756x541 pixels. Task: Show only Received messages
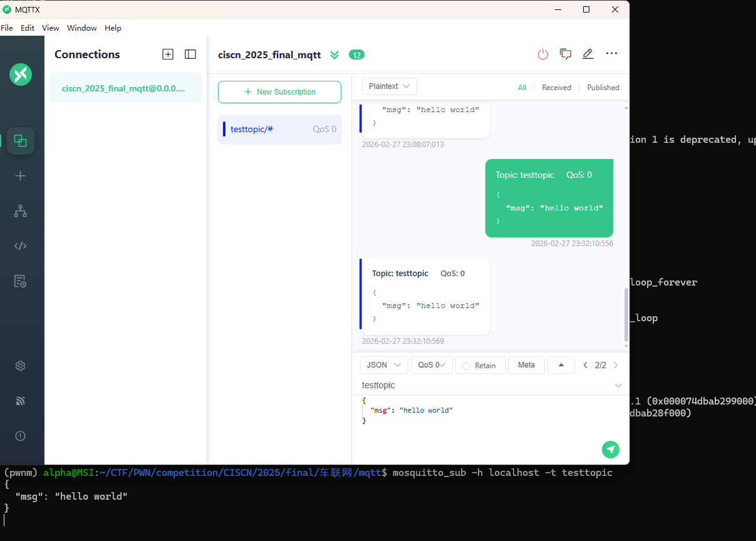click(x=556, y=88)
